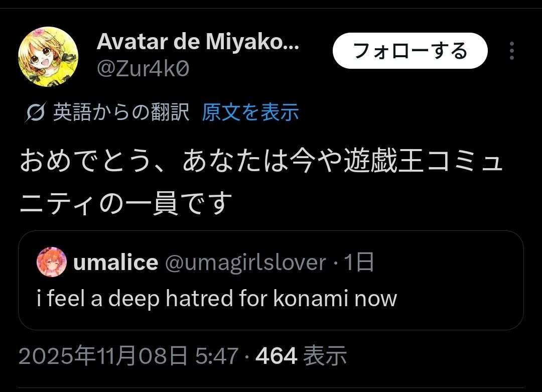The image size is (542, 392).
Task: Click the quoted post's 1日 timestamp
Action: pos(359,263)
